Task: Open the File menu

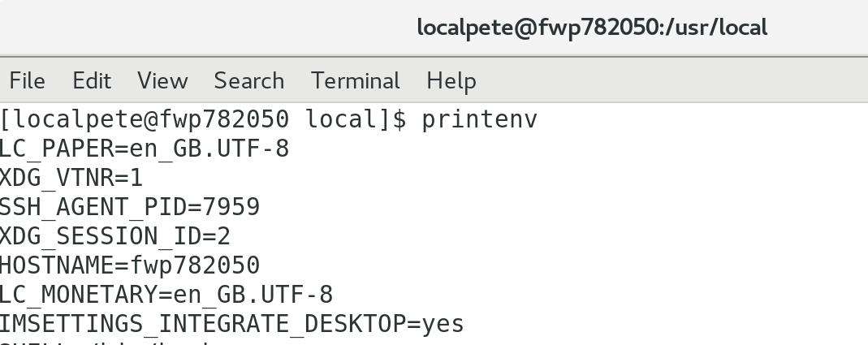Action: 27,81
